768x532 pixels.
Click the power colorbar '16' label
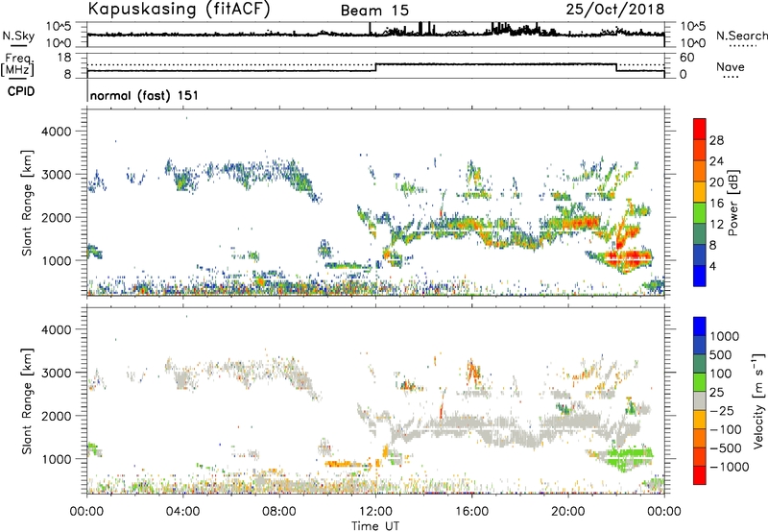[x=716, y=204]
